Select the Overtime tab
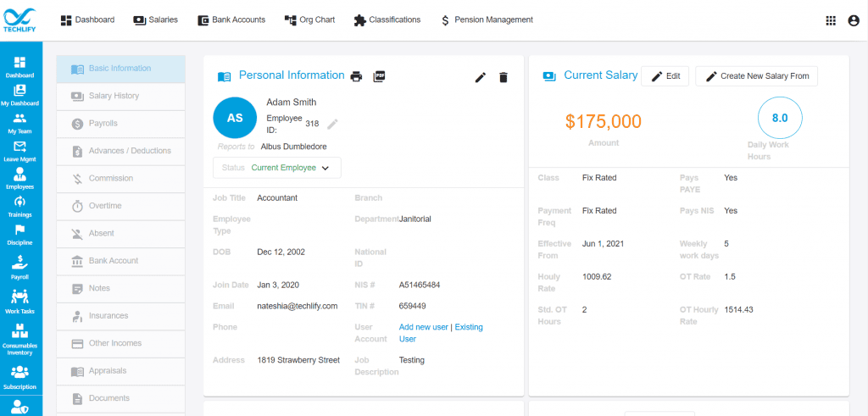Viewport: 868px width, 416px height. 120,206
